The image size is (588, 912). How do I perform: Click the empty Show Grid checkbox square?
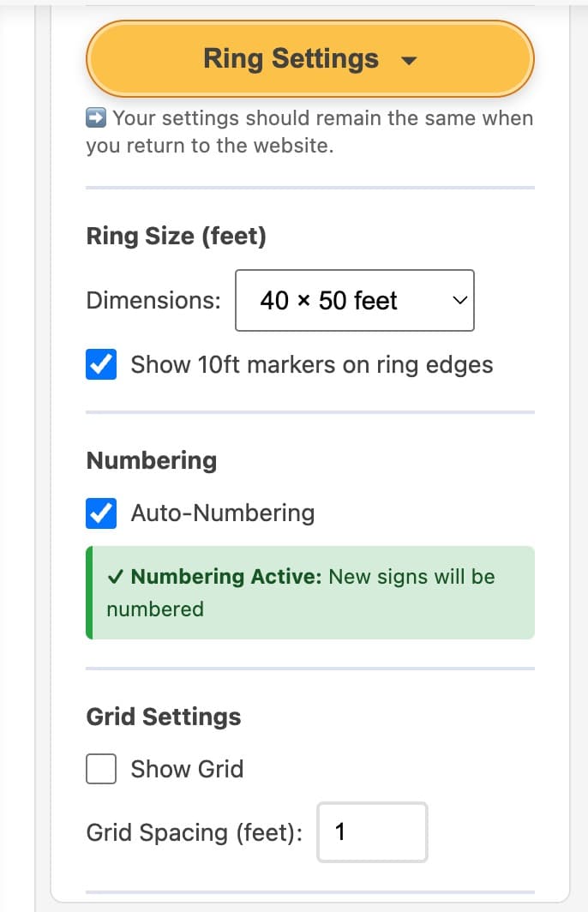click(x=100, y=769)
